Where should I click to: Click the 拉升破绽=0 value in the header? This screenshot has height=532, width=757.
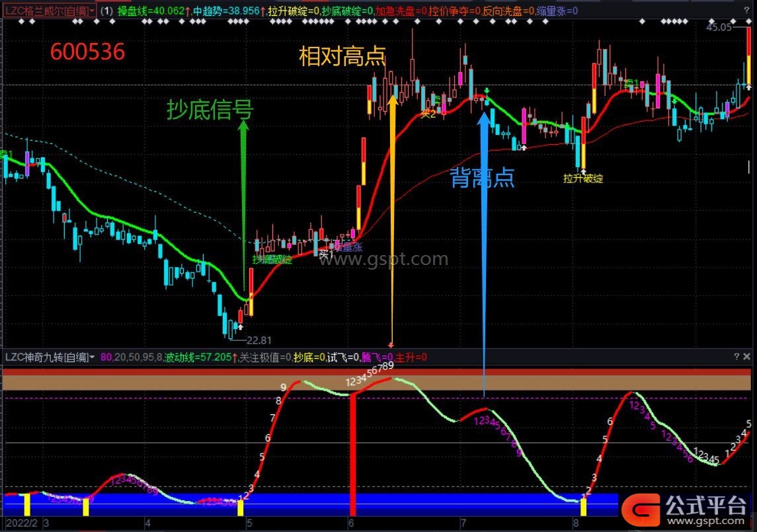[294, 11]
